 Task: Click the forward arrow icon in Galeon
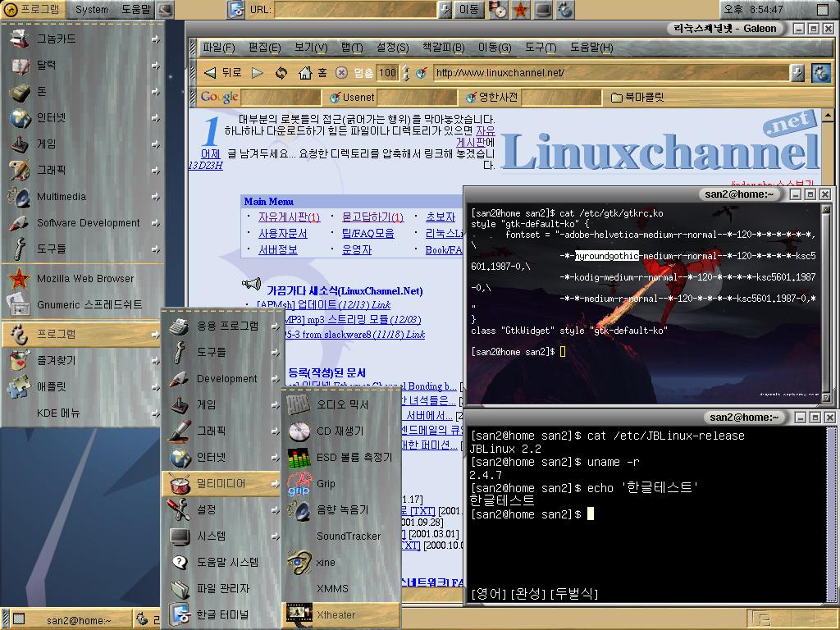[x=257, y=73]
